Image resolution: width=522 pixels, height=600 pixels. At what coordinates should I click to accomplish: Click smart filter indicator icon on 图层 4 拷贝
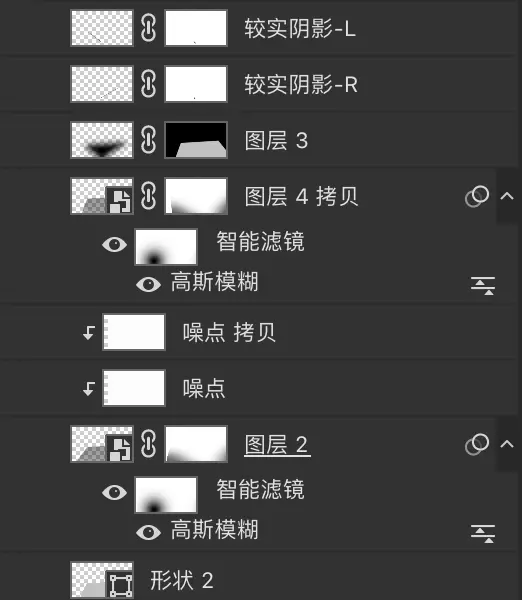pos(477,196)
